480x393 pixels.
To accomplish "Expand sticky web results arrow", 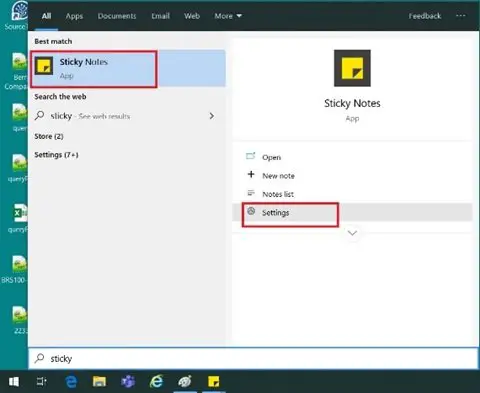I will [x=212, y=116].
